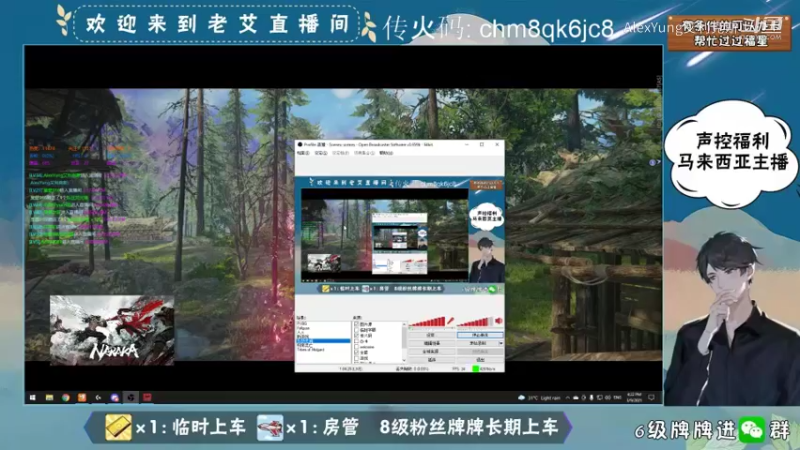Toggle the welcome source checkbox
Viewport: 800px width, 450px height.
tap(356, 347)
